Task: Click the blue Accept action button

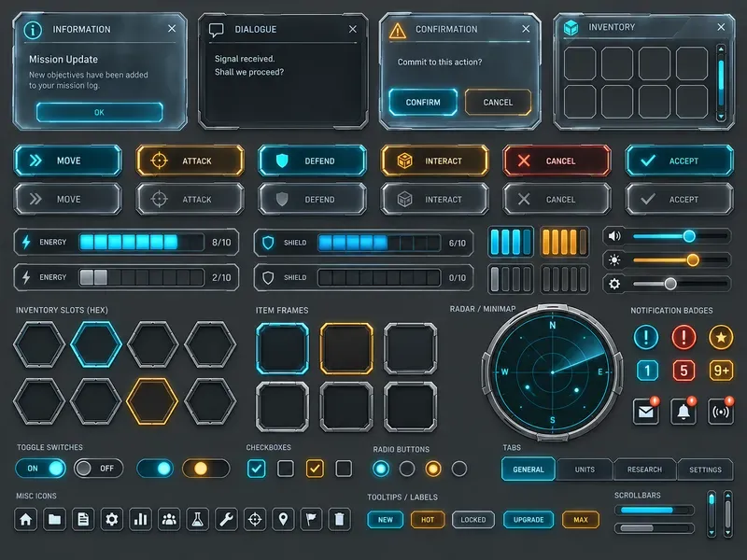Action: (680, 161)
